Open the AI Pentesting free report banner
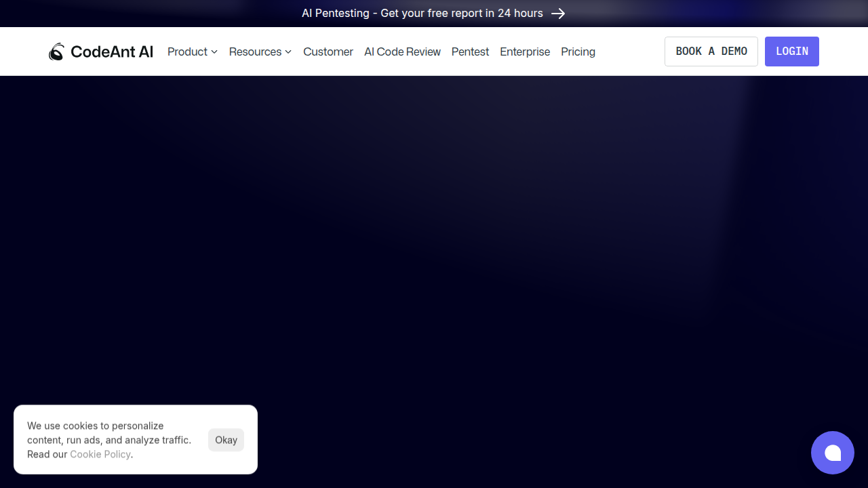The width and height of the screenshot is (868, 488). 434,14
